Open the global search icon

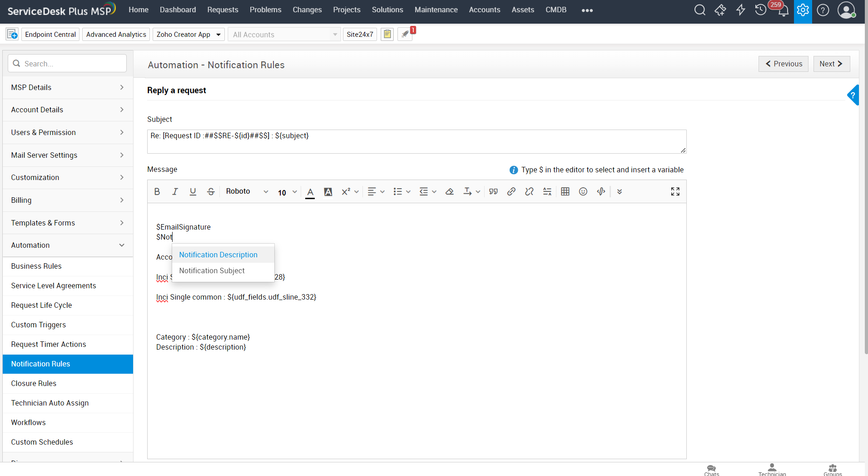(x=699, y=10)
